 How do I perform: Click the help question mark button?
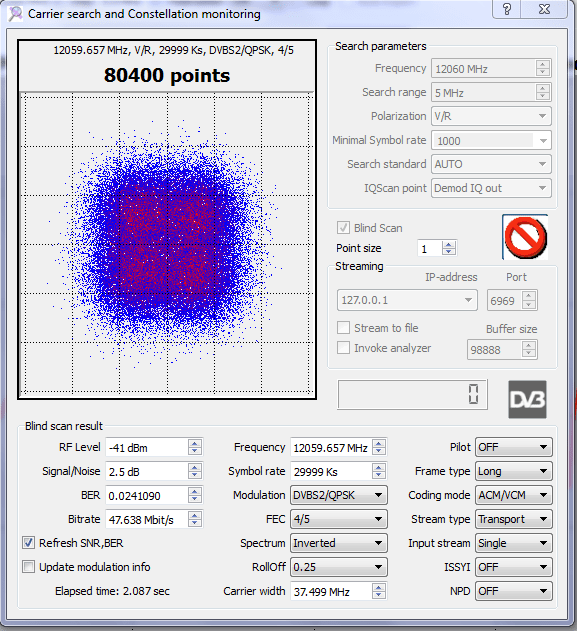click(x=507, y=9)
